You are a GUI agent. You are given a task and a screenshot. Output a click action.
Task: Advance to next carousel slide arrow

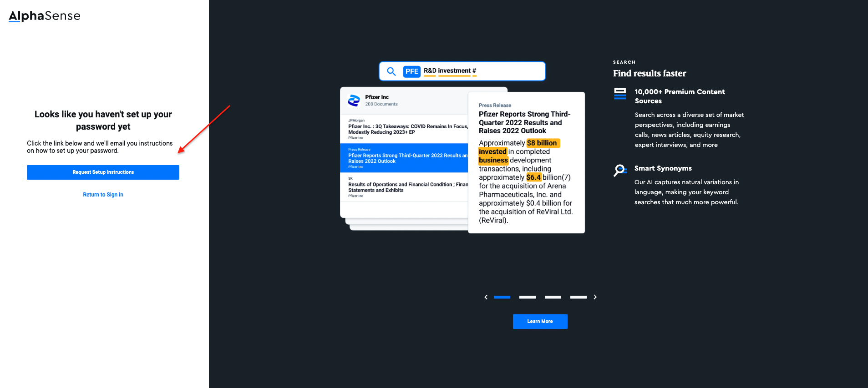(595, 297)
